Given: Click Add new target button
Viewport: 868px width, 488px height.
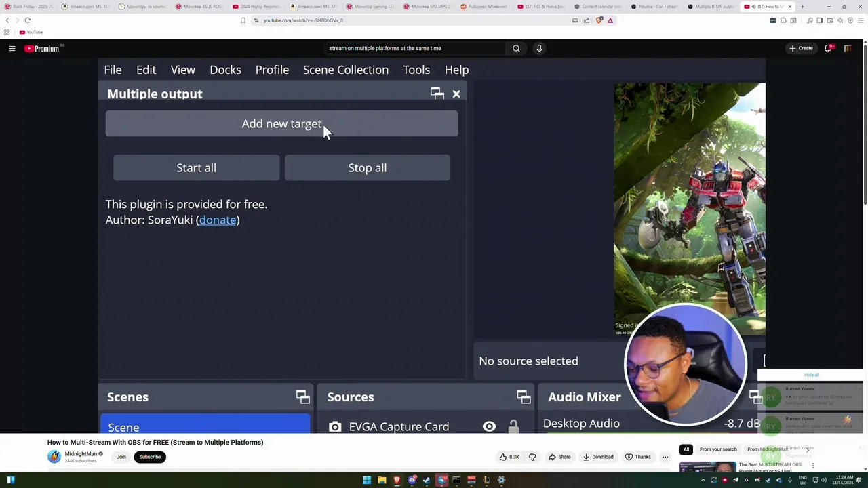Looking at the screenshot, I should pos(281,123).
